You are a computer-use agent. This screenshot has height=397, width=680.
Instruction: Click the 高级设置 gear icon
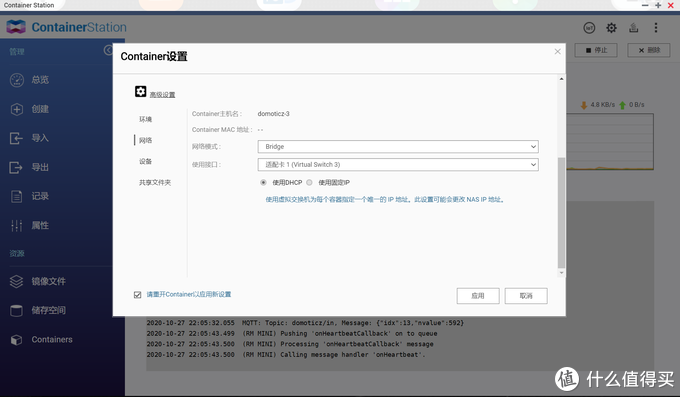point(141,91)
